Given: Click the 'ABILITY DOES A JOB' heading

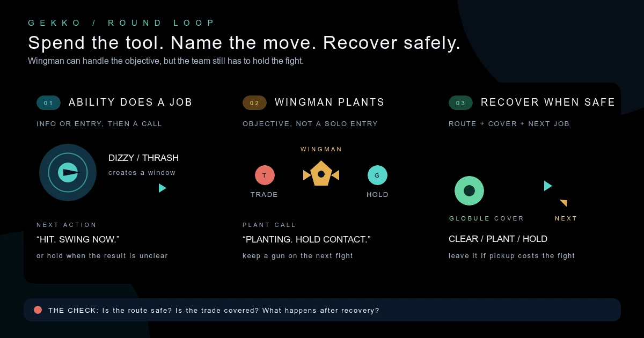Looking at the screenshot, I should tap(130, 102).
